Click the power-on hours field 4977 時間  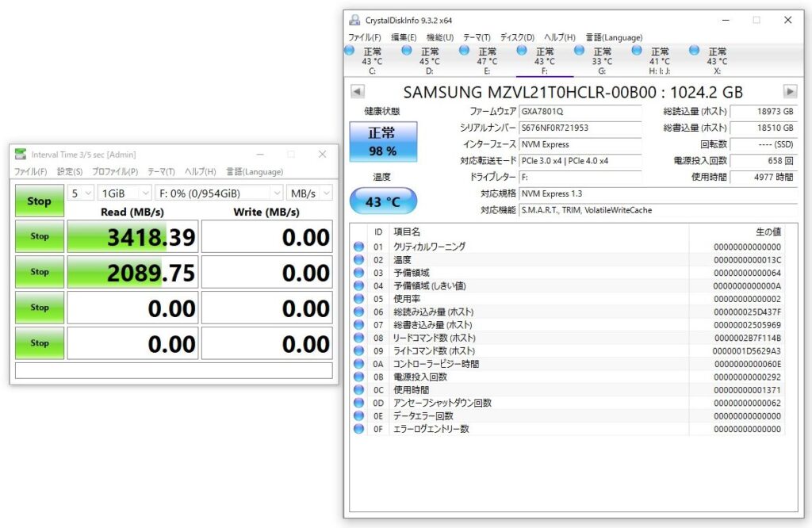[x=764, y=177]
